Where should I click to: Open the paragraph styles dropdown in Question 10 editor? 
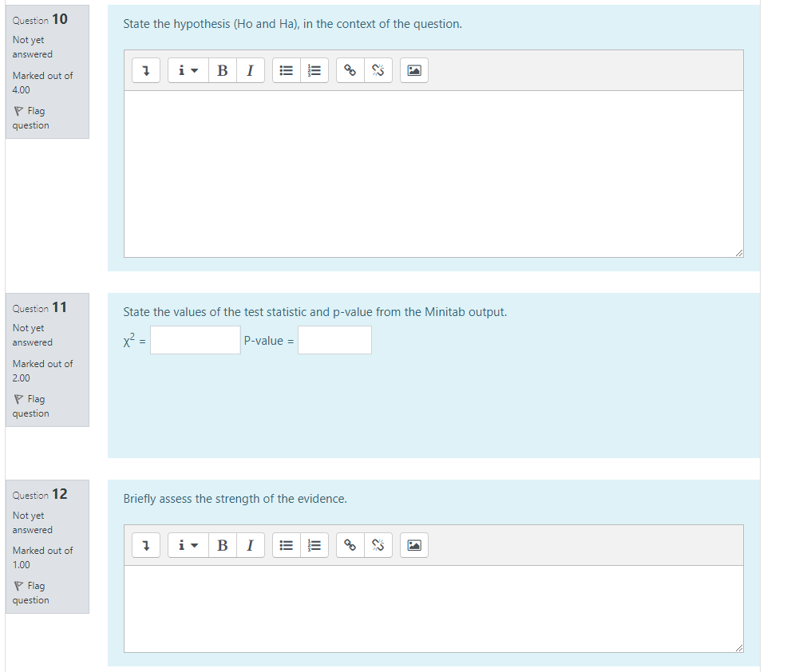[x=188, y=70]
